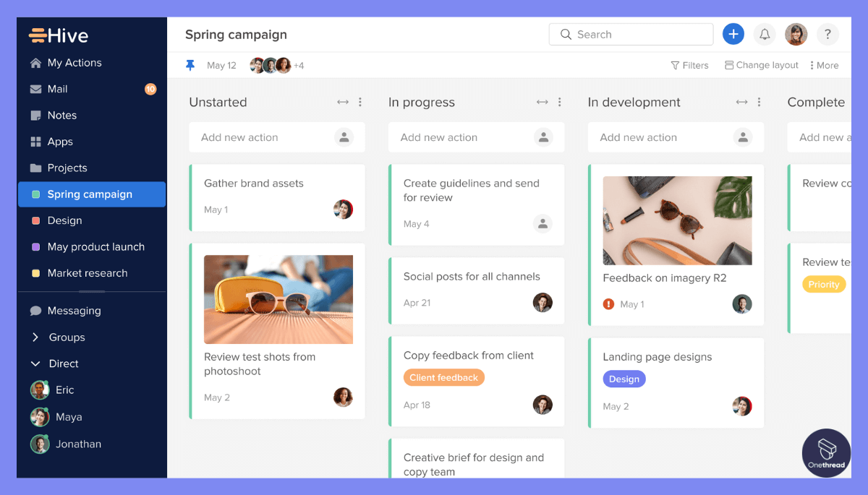Click assignee icon in In progress add action field
The image size is (868, 495).
coord(543,137)
